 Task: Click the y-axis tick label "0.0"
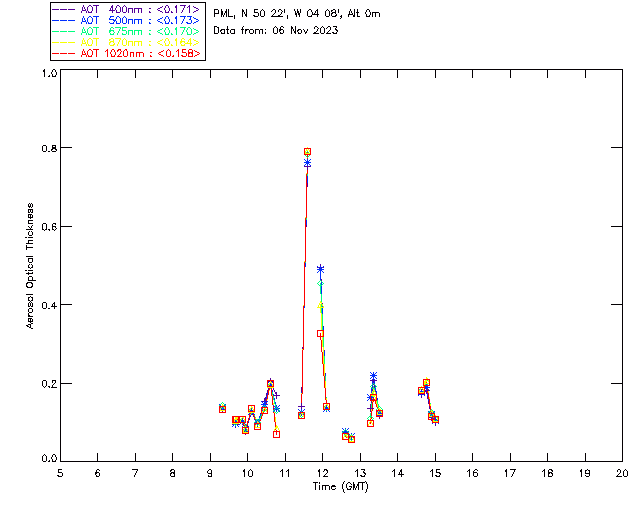click(49, 459)
